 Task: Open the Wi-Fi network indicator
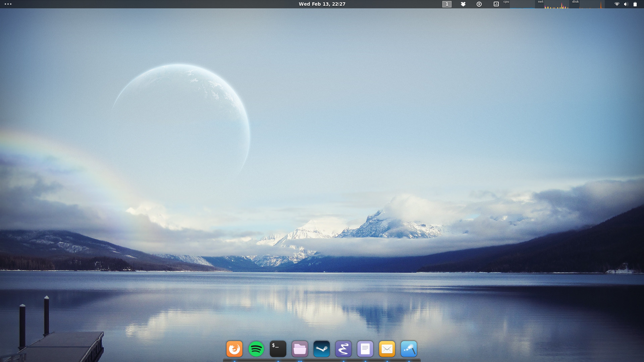[617, 4]
